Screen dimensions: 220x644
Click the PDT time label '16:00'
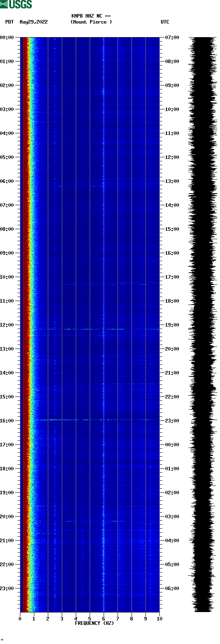7,421
